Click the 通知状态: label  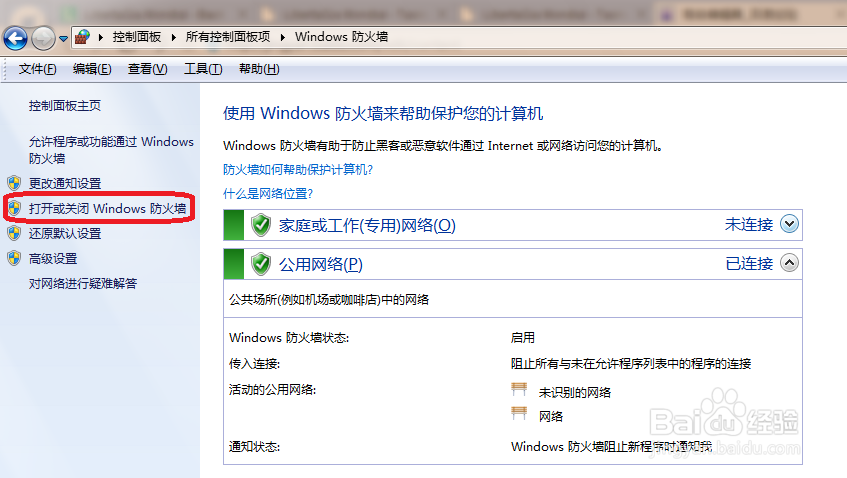(254, 447)
